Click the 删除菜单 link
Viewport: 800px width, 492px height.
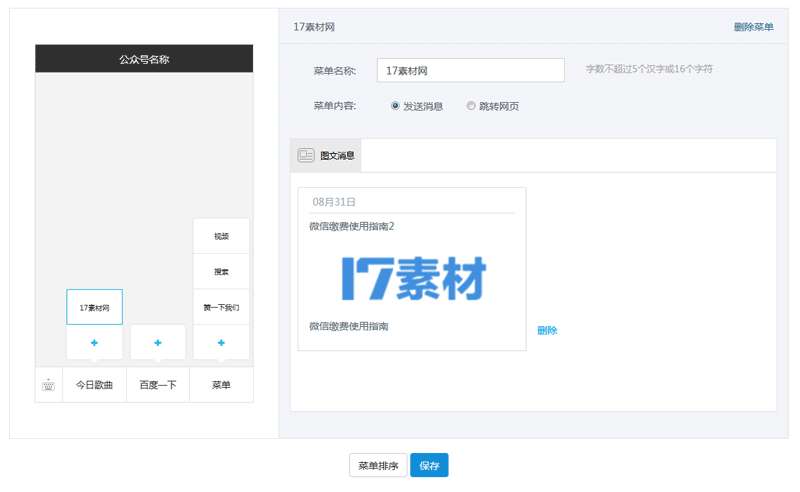[x=753, y=27]
